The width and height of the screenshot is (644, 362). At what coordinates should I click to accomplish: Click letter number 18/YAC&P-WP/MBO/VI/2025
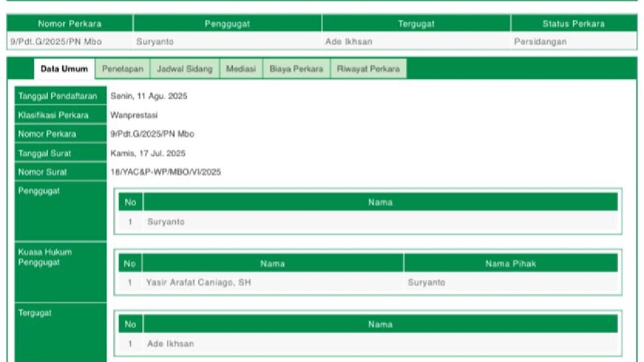point(165,172)
